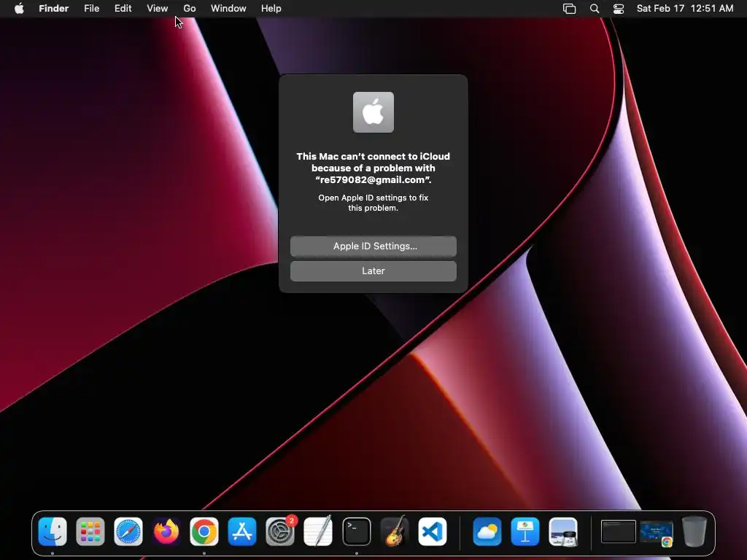
Task: Launch Visual Studio Code from the Dock
Action: pyautogui.click(x=433, y=532)
